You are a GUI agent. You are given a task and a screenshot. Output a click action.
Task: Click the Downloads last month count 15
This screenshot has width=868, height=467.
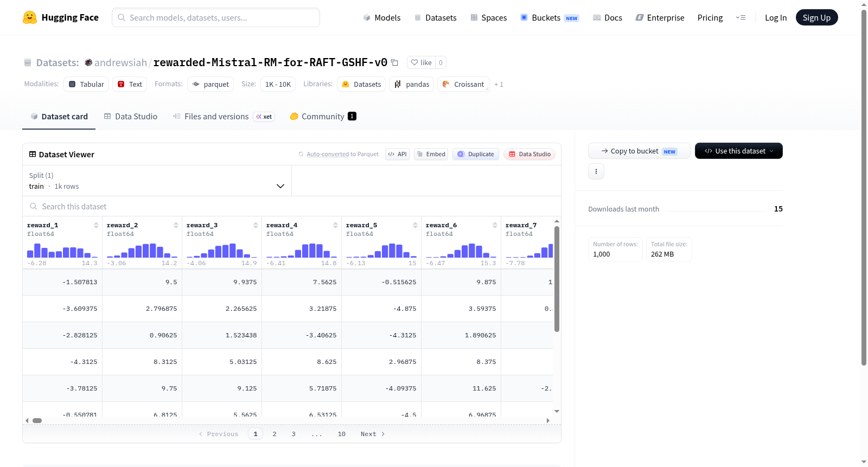(778, 209)
